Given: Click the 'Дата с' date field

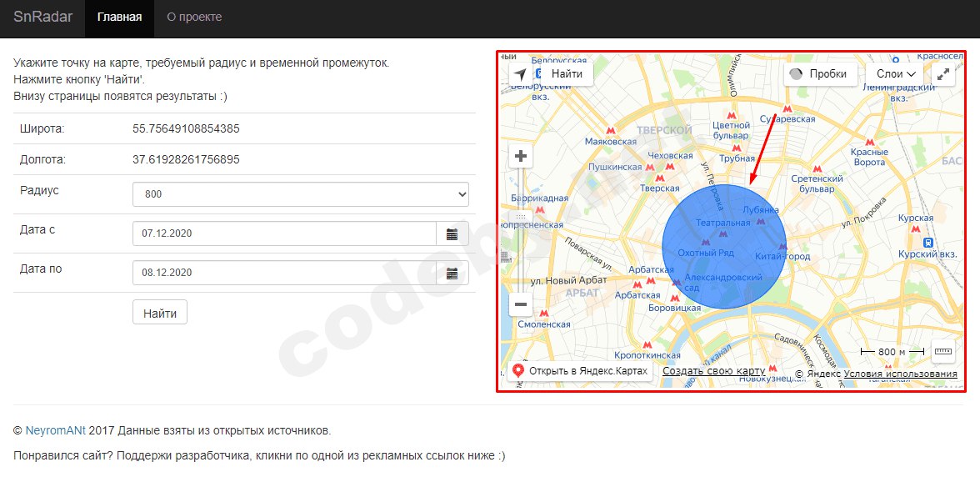Looking at the screenshot, I should (x=284, y=233).
